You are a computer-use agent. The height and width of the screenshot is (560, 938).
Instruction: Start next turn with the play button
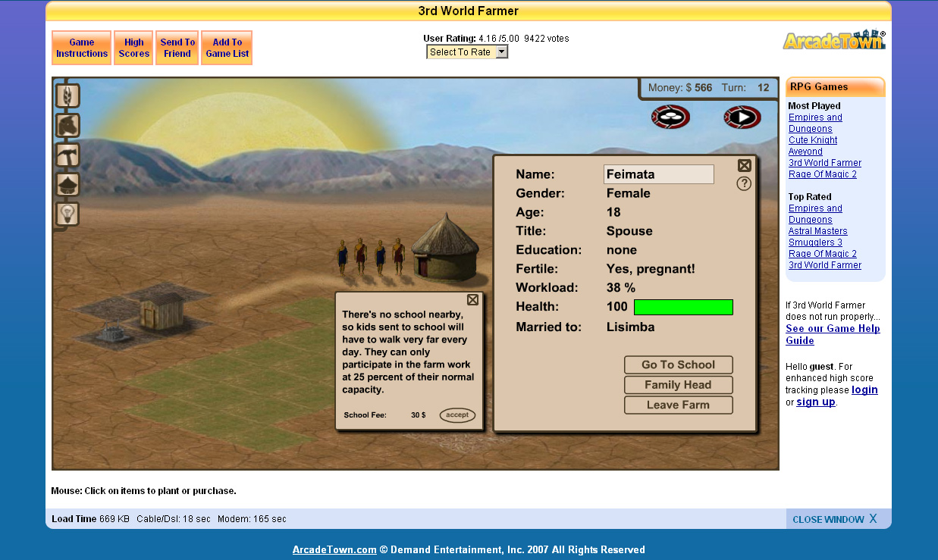(x=742, y=117)
